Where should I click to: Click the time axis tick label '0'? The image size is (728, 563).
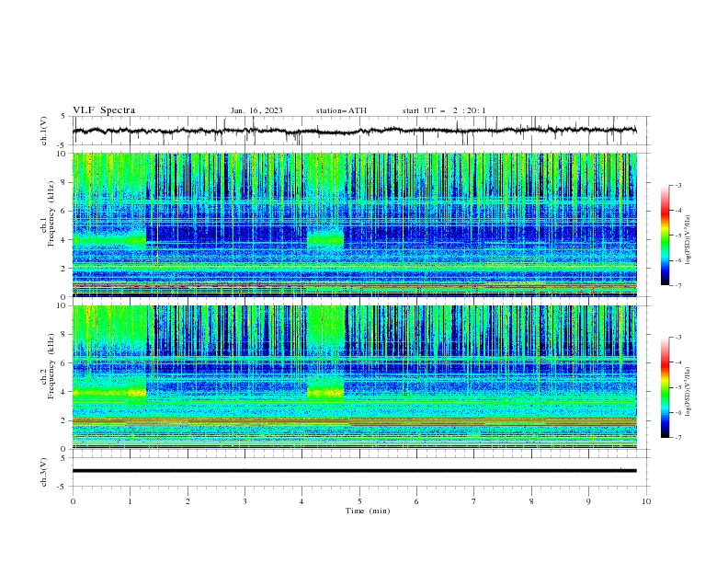73,501
